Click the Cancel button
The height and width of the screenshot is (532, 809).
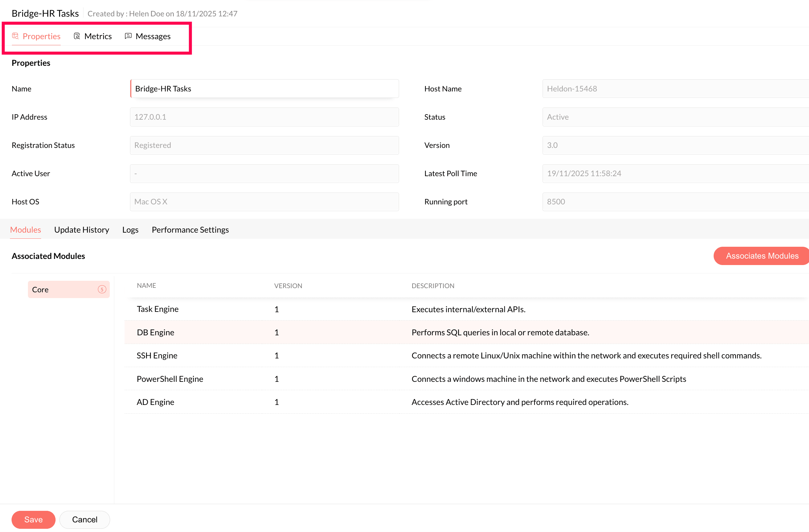pyautogui.click(x=85, y=519)
